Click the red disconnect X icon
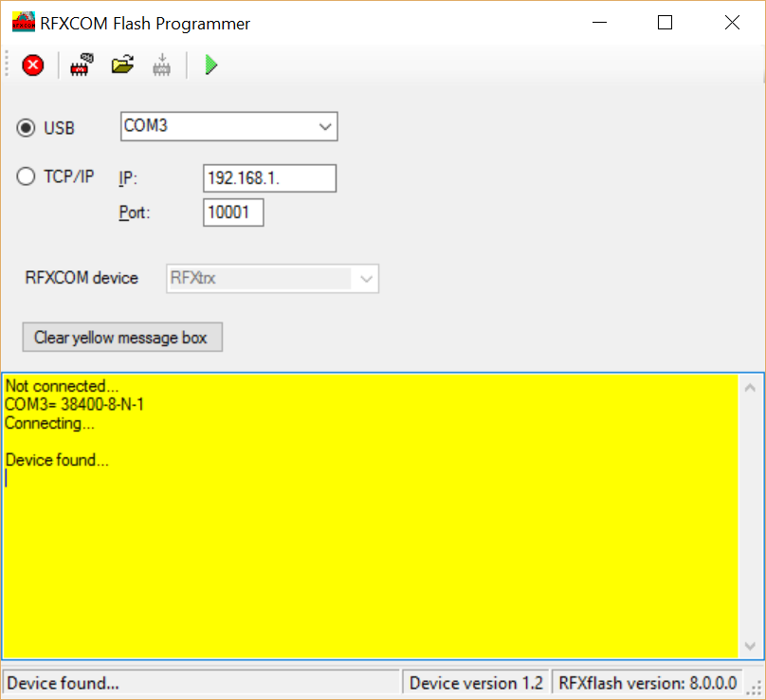 33,65
